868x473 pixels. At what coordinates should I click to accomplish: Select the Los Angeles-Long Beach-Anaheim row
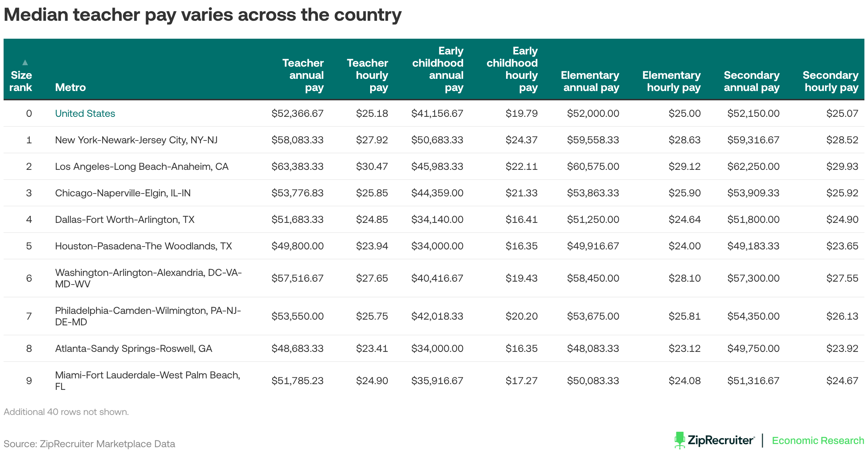click(x=434, y=166)
